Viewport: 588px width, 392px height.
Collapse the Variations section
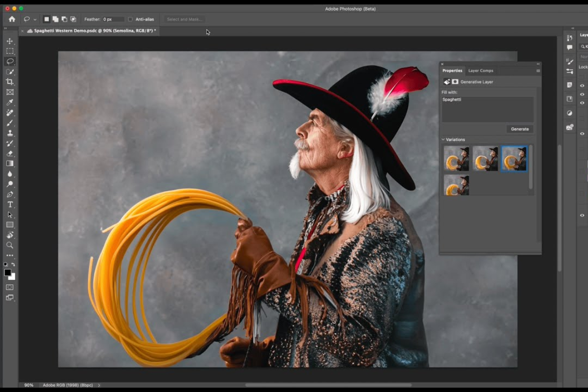pyautogui.click(x=443, y=140)
